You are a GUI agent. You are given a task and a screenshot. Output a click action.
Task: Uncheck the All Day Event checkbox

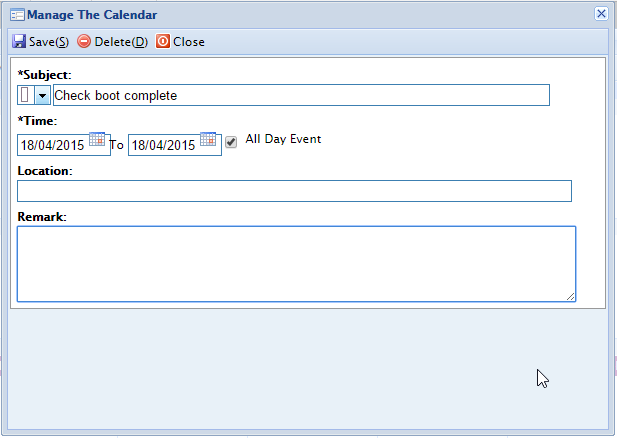coord(231,142)
